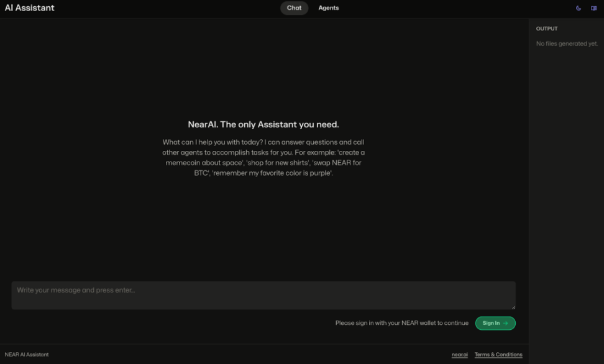Focus the 'Write your message' input box

263,295
